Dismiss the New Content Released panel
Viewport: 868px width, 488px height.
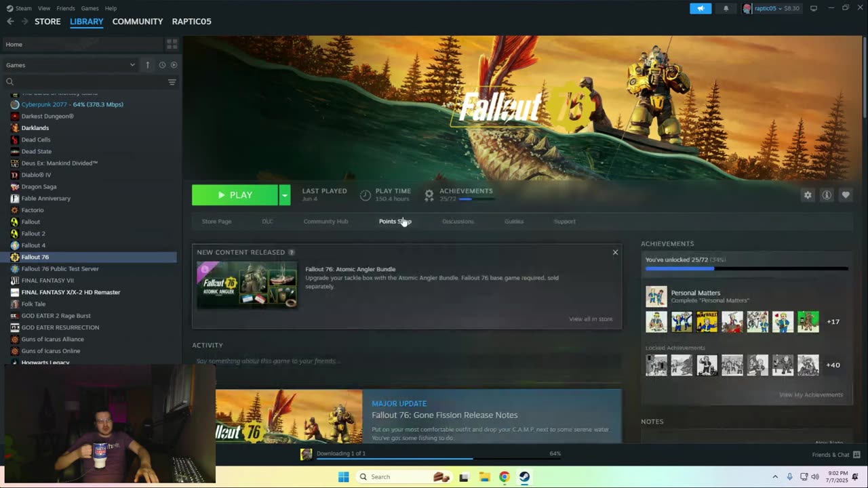coord(615,252)
